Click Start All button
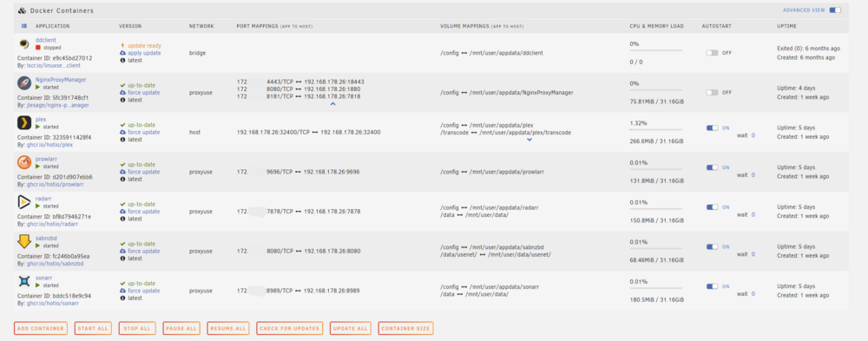 [x=93, y=328]
